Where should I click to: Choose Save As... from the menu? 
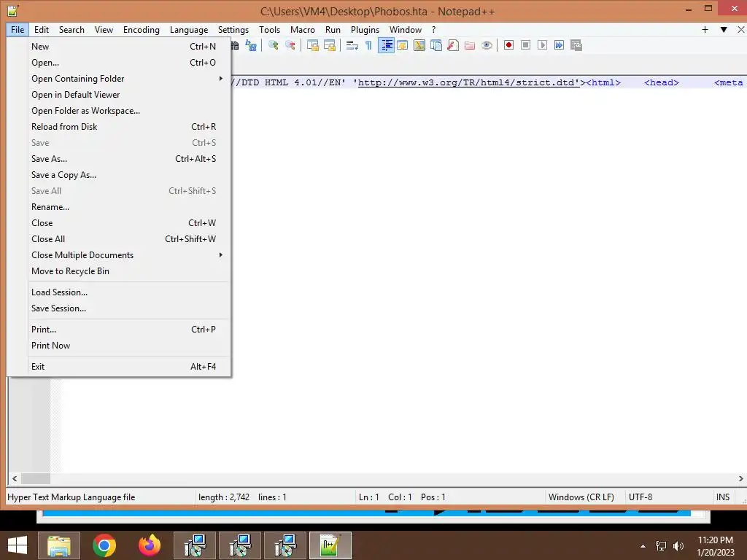coord(124,158)
